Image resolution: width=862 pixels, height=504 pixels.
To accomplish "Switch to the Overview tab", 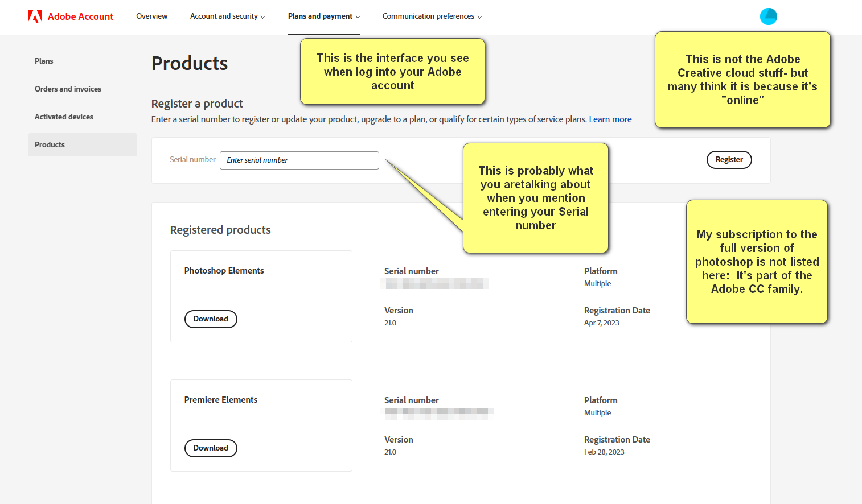I will (151, 16).
